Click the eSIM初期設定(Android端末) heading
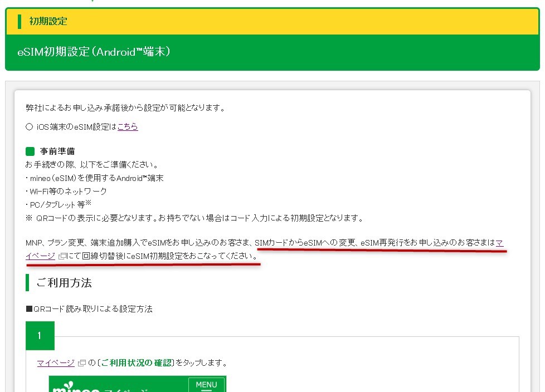 [94, 52]
